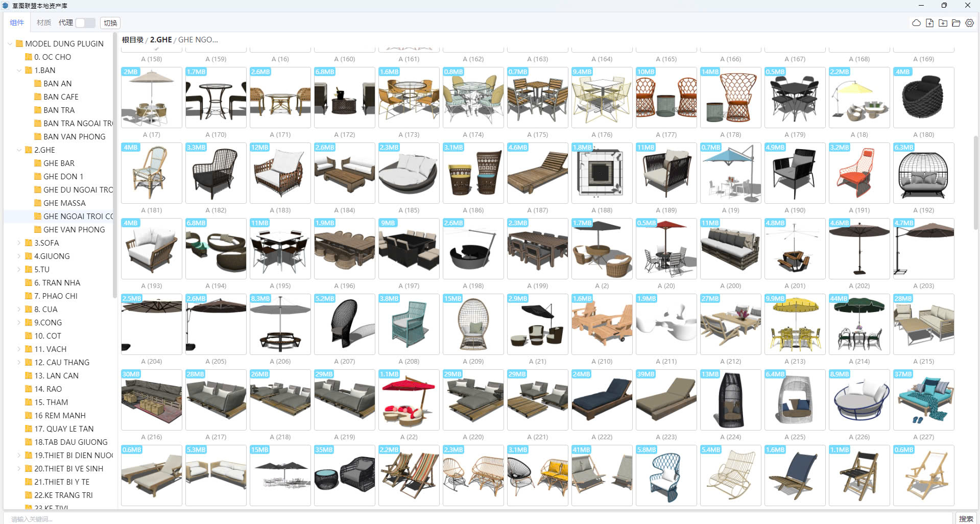Viewport: 980px width, 524px height.
Task: Collapse the 2.GHE tree folder
Action: click(19, 150)
